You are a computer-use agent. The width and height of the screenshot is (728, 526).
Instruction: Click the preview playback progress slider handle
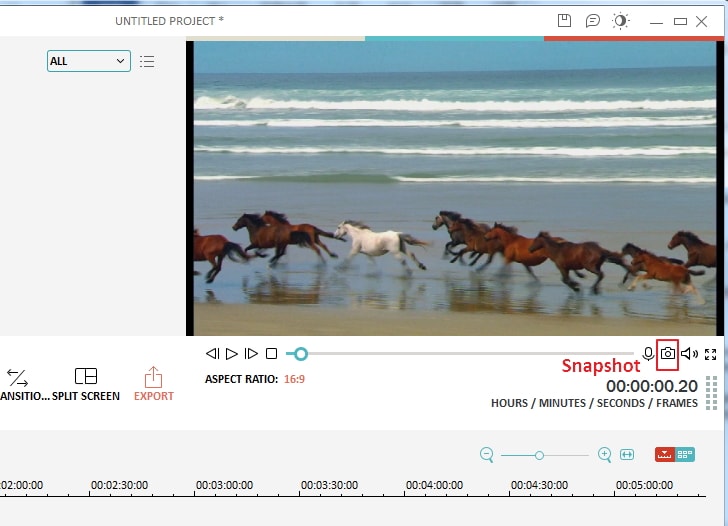tap(300, 354)
